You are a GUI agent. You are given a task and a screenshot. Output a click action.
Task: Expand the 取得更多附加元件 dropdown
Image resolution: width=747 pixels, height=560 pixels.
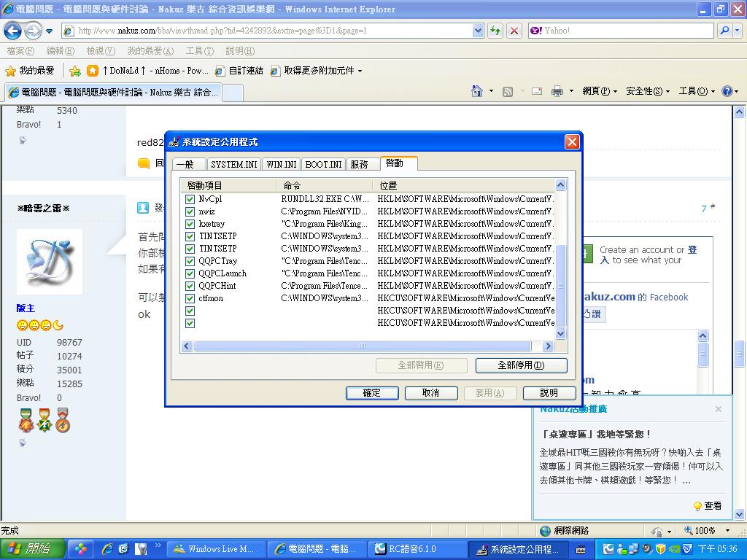tap(360, 71)
